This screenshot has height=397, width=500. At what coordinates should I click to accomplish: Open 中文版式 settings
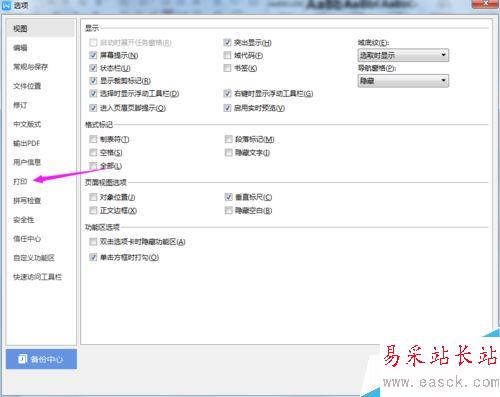pyautogui.click(x=27, y=124)
